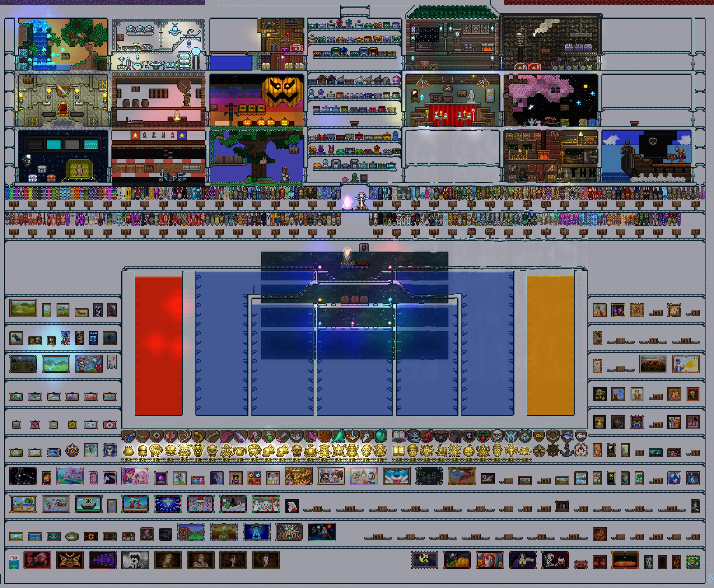714x588 pixels.
Task: Click the orange honey tank
Action: pyautogui.click(x=550, y=346)
